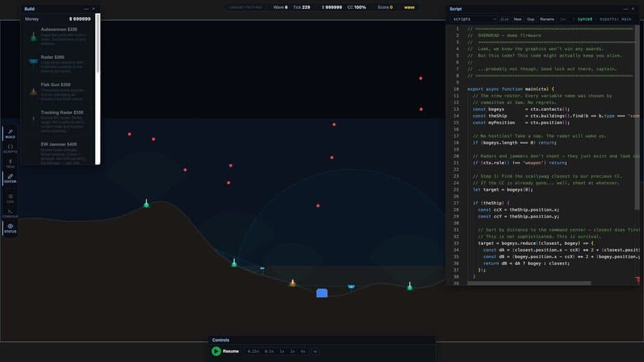Open the Status sidebar tool
This screenshot has height=362, width=644.
(x=10, y=229)
